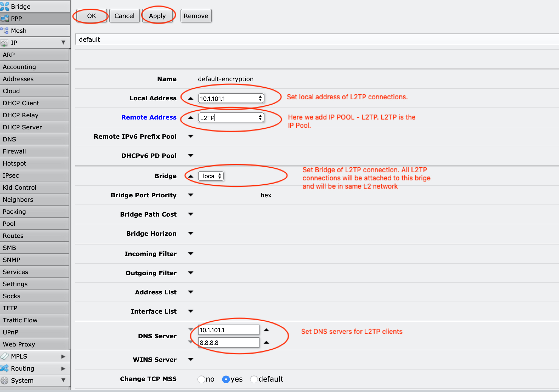This screenshot has width=559, height=392.
Task: Click the PPP icon in sidebar
Action: (5, 19)
